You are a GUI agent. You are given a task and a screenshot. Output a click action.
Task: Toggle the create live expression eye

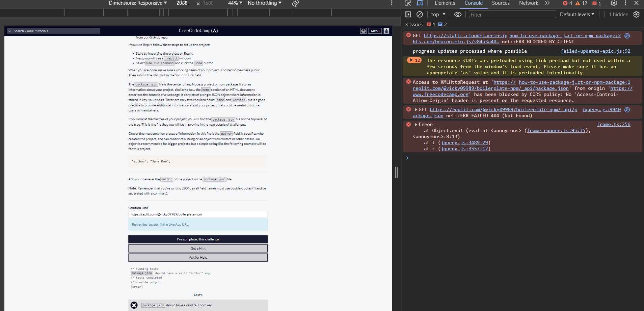click(458, 14)
